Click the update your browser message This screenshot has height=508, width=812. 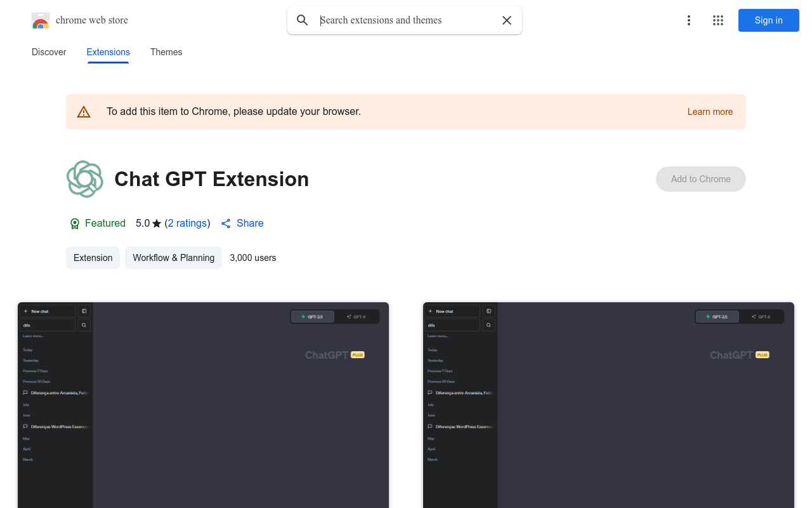[233, 112]
